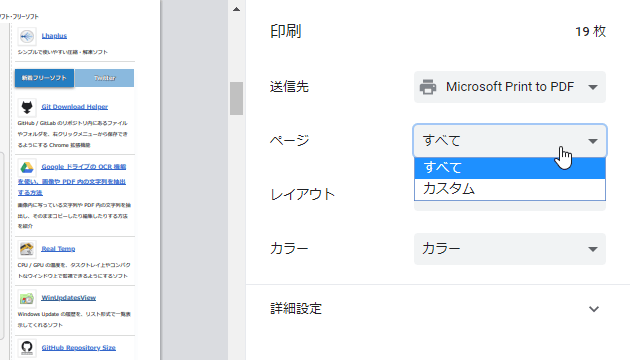The width and height of the screenshot is (630, 360).
Task: Click the GitHub octocat icon
Action: (x=27, y=348)
